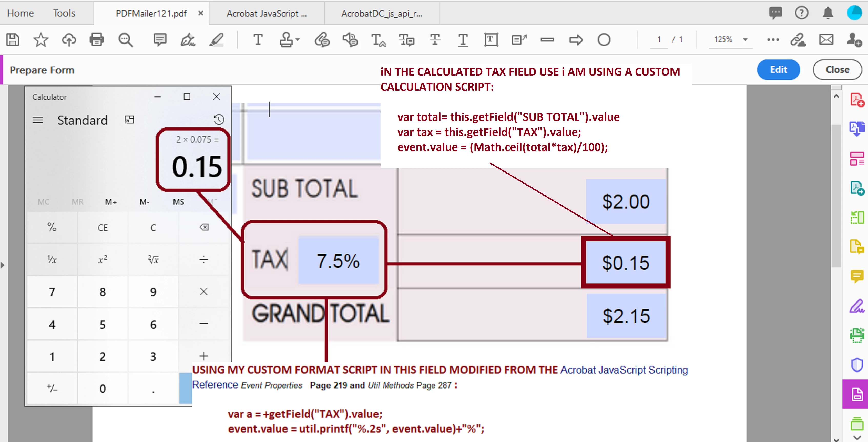The image size is (868, 442).
Task: Toggle calculator Keep on top mode
Action: [129, 120]
